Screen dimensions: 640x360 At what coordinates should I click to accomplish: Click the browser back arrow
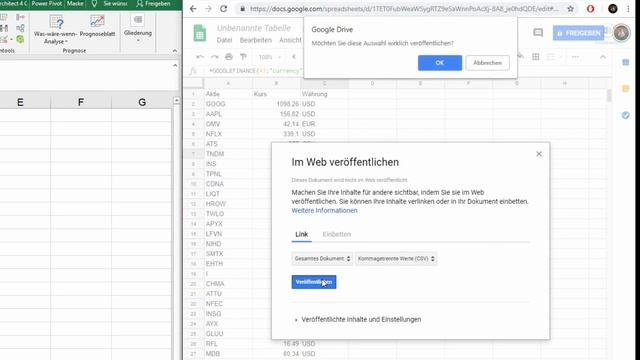193,9
